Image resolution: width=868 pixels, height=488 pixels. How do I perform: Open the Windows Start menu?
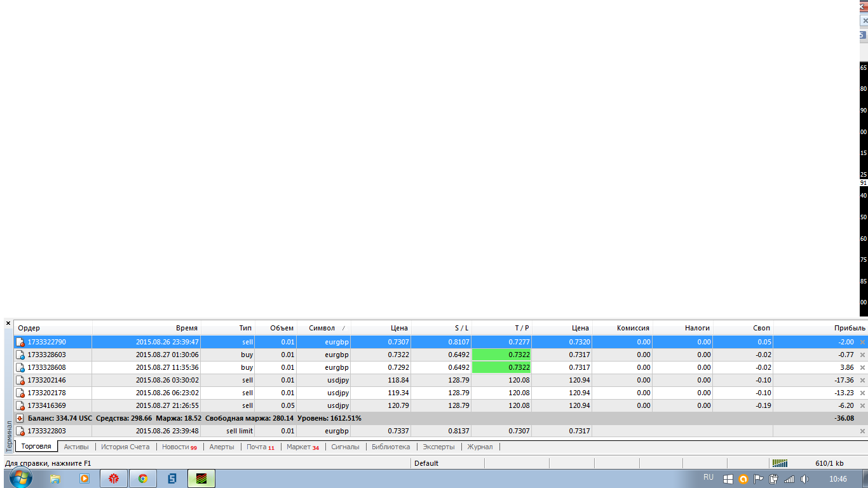(21, 478)
